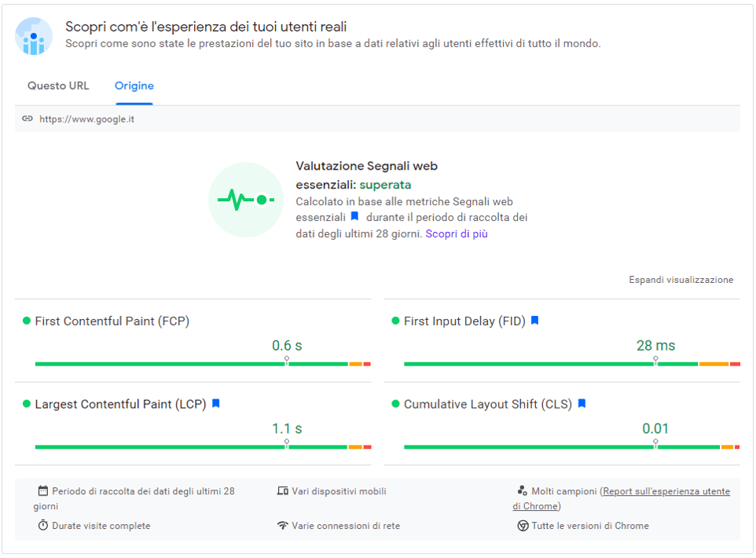Click the heading 'Scopri com'è l'esperienza dei tuoi utenti reali'
This screenshot has width=756, height=558.
(207, 27)
